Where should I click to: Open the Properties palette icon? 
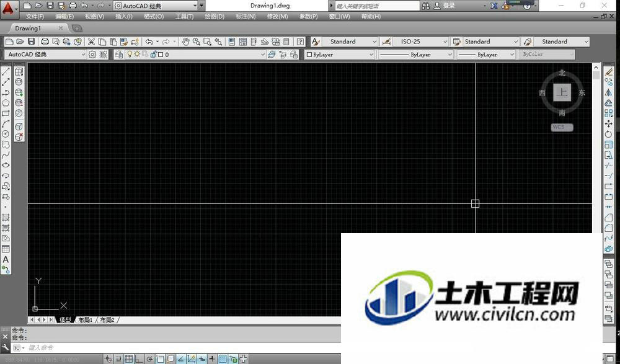click(232, 42)
